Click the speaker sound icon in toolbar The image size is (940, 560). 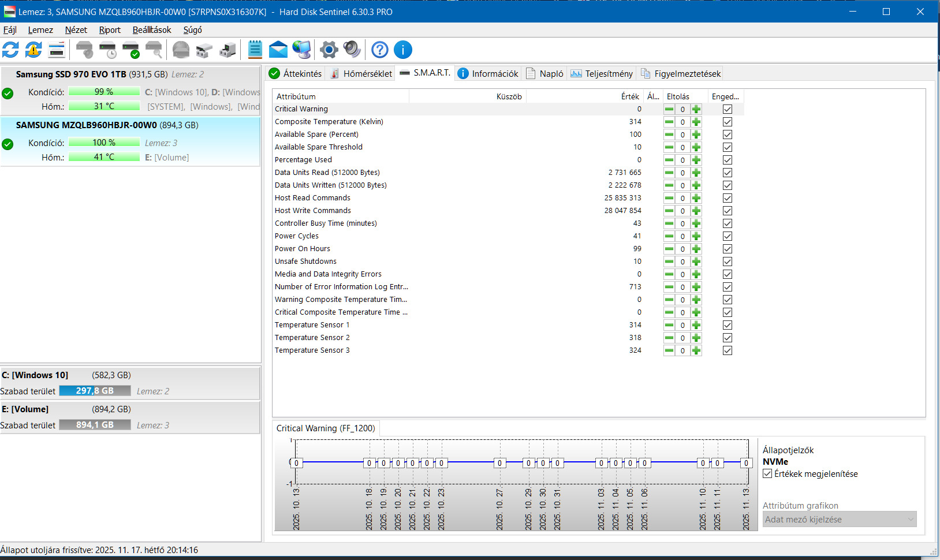[x=352, y=50]
